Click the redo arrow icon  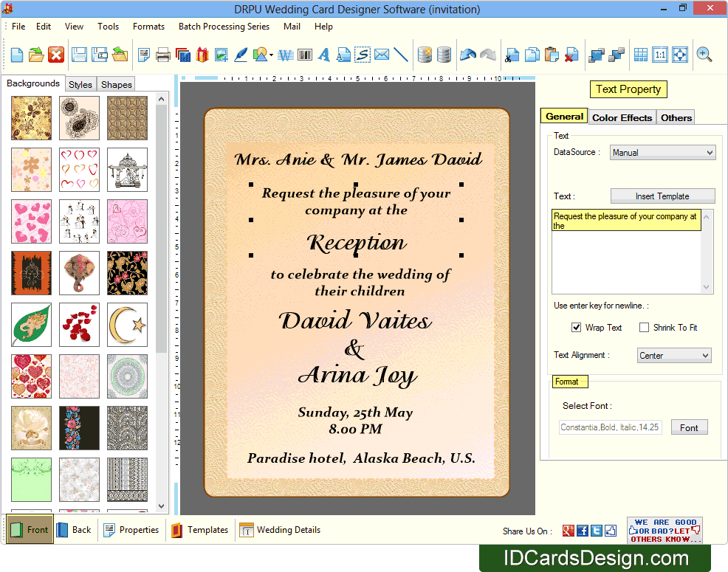tap(488, 55)
